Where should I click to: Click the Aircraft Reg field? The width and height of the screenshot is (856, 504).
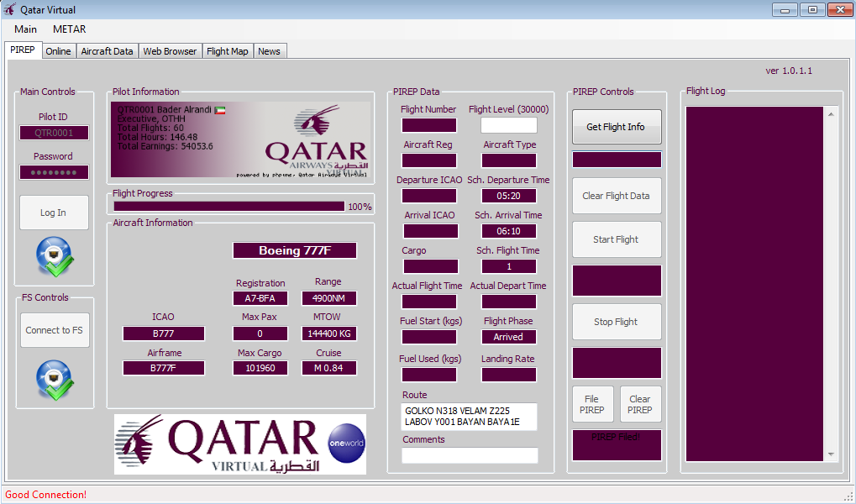click(x=429, y=160)
